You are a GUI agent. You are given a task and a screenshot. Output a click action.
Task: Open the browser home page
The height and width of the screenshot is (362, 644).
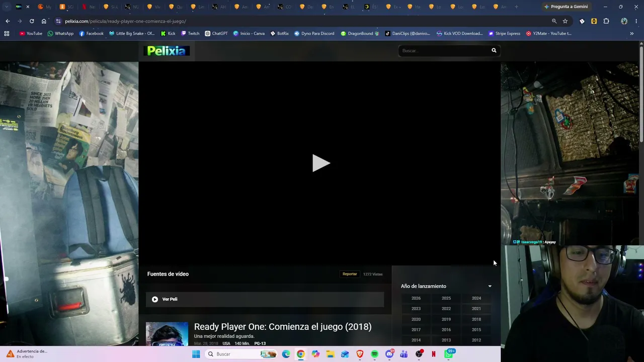coord(44,21)
